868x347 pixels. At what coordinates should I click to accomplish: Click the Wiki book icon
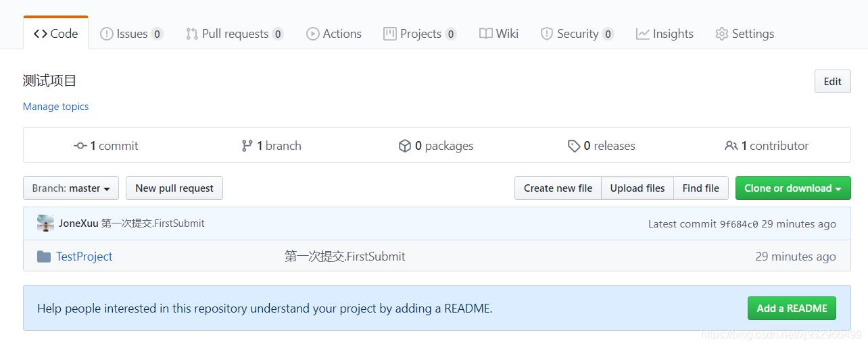(x=486, y=34)
